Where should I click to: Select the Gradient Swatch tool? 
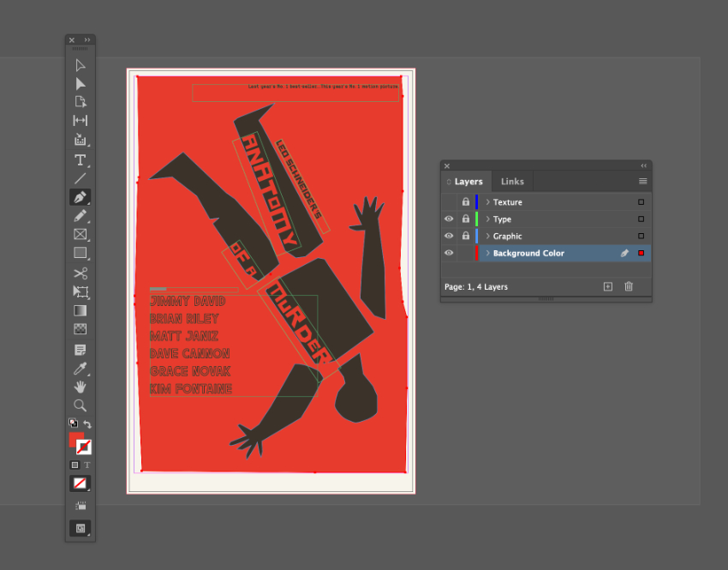point(80,310)
